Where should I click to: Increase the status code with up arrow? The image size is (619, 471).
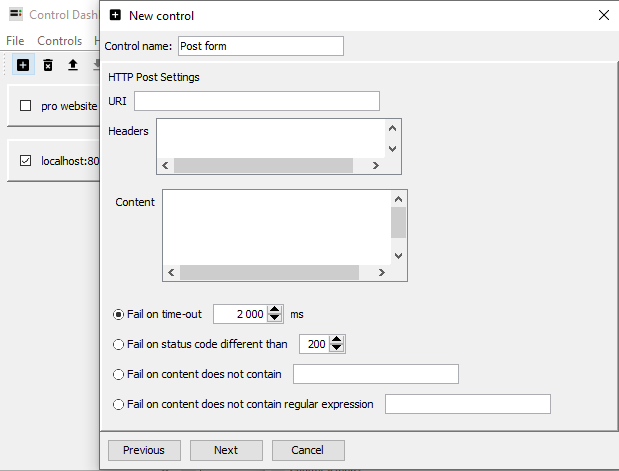pyautogui.click(x=336, y=340)
